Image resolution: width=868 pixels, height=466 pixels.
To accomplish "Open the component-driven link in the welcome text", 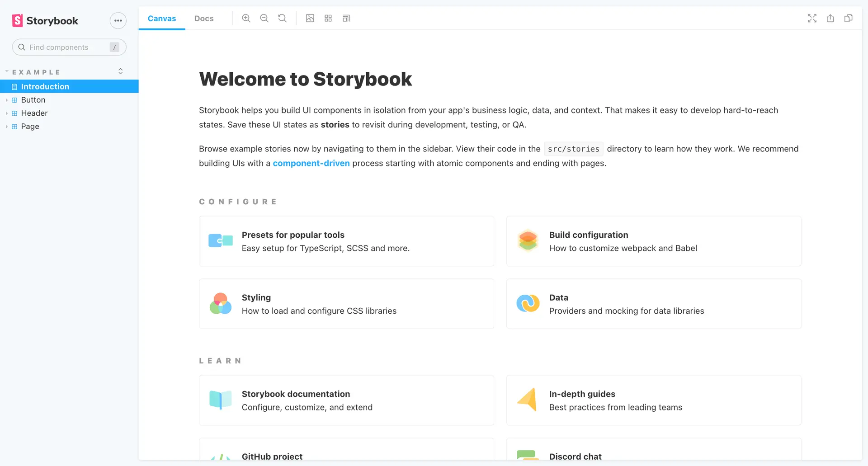I will (x=311, y=163).
